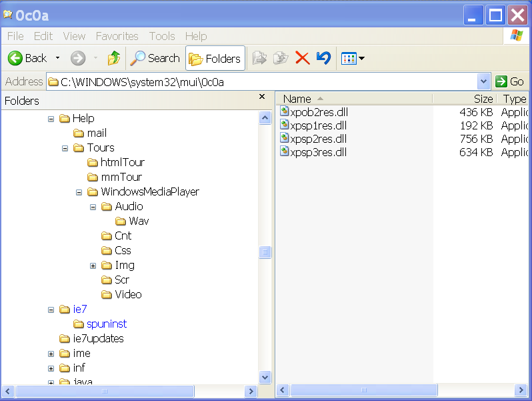Image resolution: width=532 pixels, height=401 pixels.
Task: Sort files by Size column header
Action: [x=465, y=99]
